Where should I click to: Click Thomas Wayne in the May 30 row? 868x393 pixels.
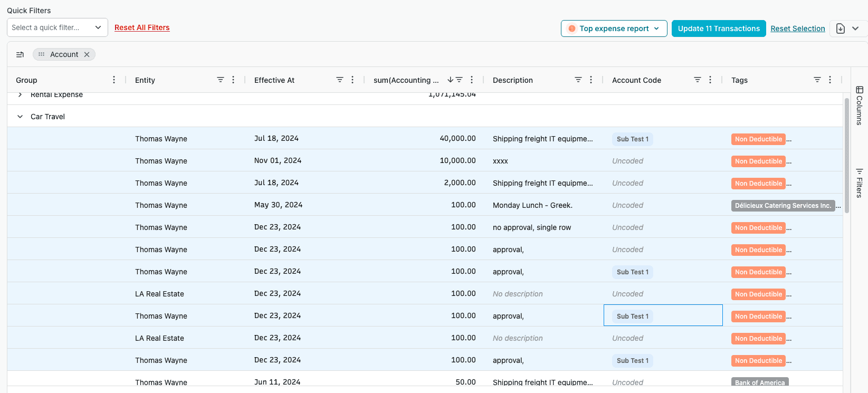(161, 205)
